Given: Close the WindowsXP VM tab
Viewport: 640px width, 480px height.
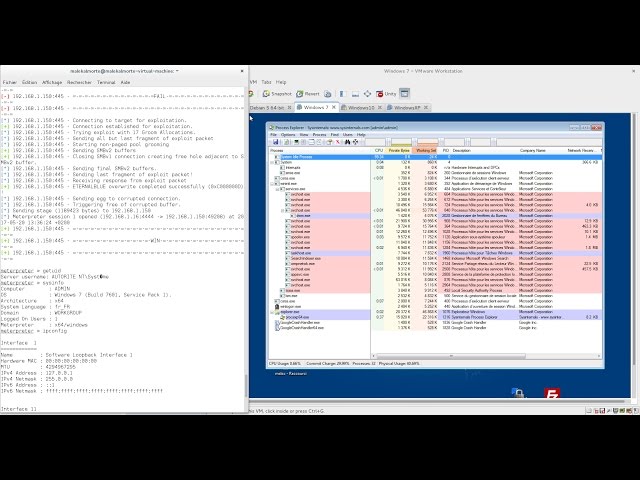Looking at the screenshot, I should click(426, 108).
